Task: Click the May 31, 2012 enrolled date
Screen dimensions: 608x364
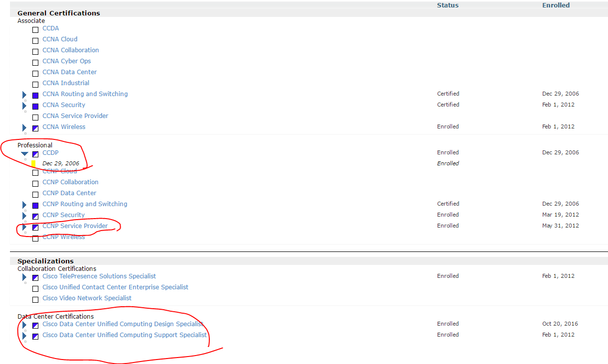Action: pyautogui.click(x=561, y=226)
